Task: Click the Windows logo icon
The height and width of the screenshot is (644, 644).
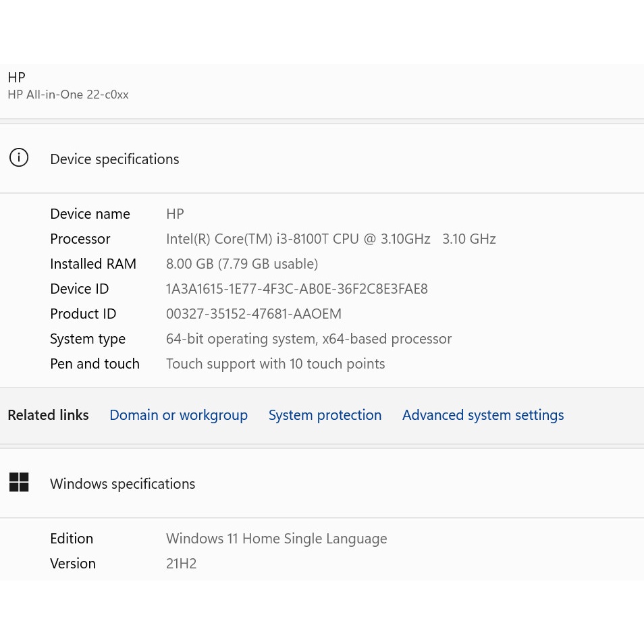Action: (19, 483)
